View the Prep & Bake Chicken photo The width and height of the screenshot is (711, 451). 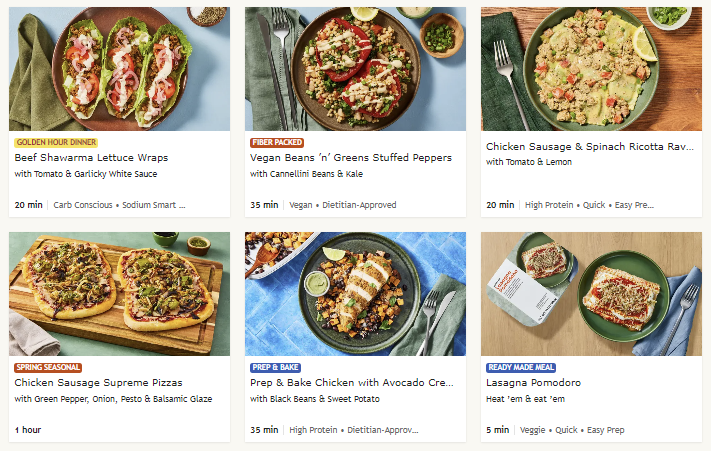point(355,293)
